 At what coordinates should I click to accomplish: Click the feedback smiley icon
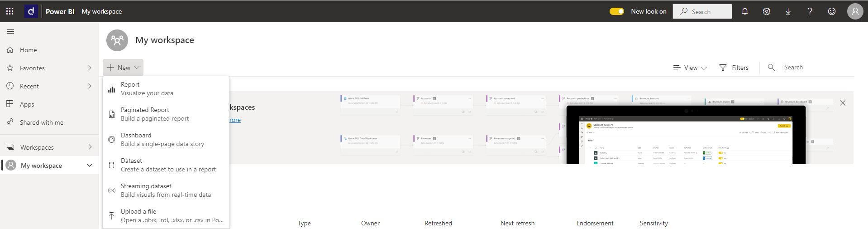pos(831,11)
